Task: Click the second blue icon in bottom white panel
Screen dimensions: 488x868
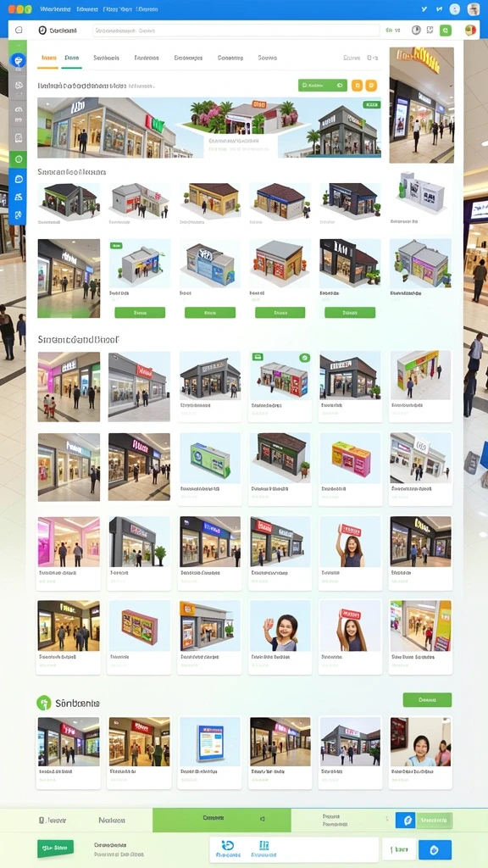Action: click(264, 845)
